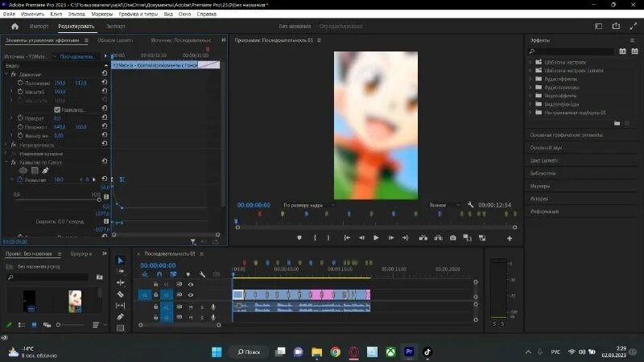Create ellipse mask for Gaussian blur
Image resolution: width=644 pixels, height=362 pixels.
[23, 171]
